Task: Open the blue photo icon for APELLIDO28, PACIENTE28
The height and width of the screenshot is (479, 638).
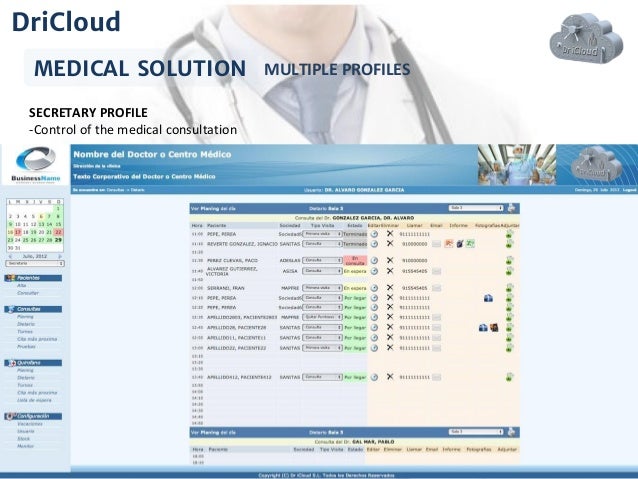Action: [483, 328]
